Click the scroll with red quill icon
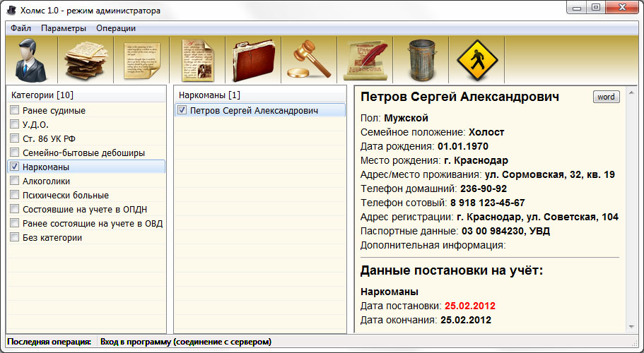The width and height of the screenshot is (644, 353). pos(365,60)
